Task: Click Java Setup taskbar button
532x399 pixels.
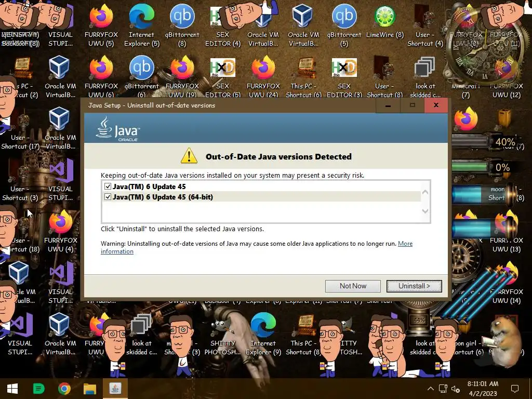Action: tap(115, 389)
